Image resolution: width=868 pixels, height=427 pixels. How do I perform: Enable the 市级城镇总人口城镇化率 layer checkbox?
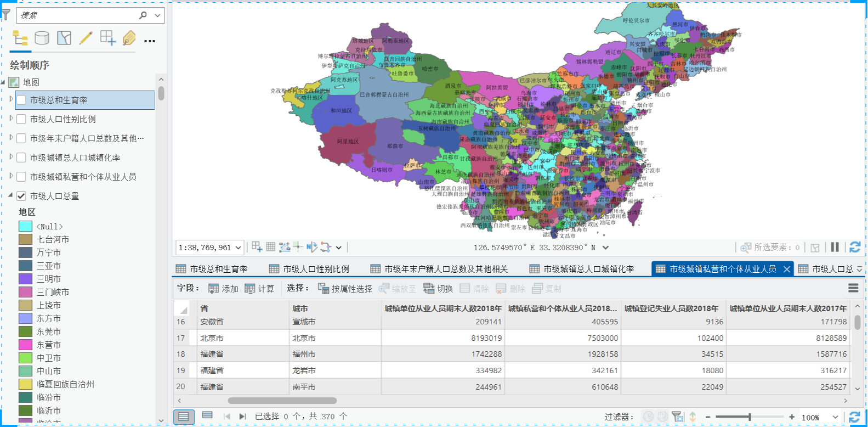point(21,158)
